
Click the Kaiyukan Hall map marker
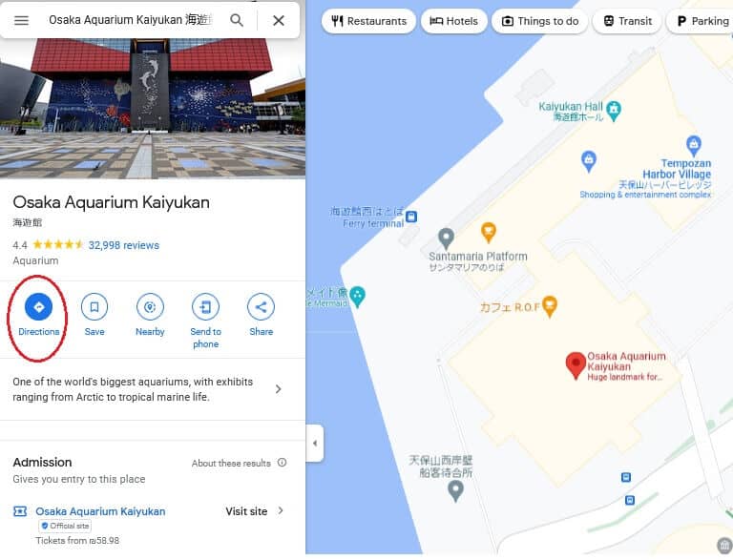coord(614,112)
